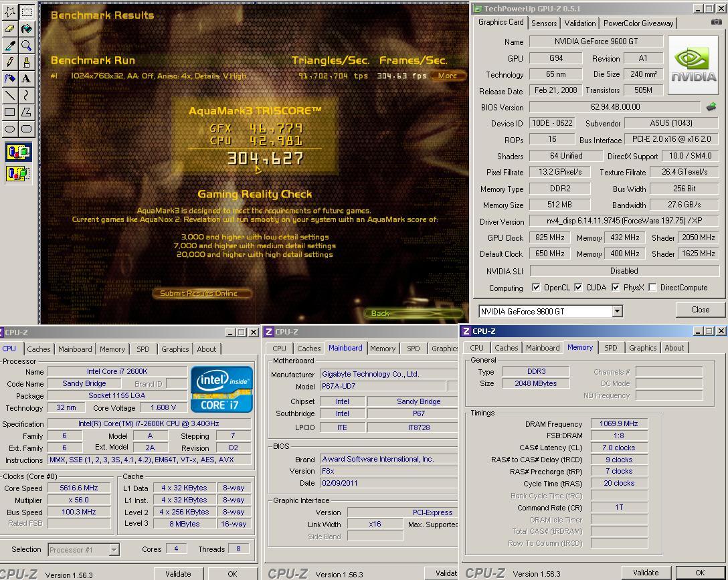Switch to the Sensors tab in GPU-Z

pyautogui.click(x=544, y=23)
